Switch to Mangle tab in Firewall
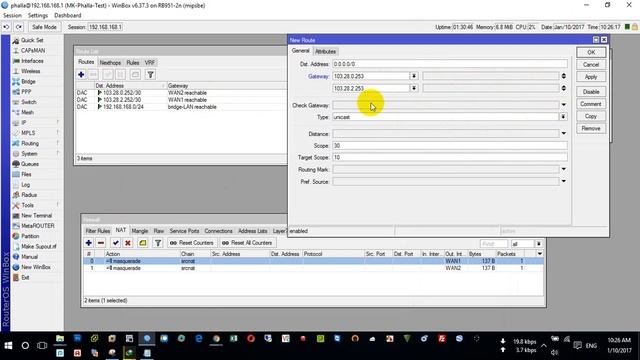The width and height of the screenshot is (640, 360). (140, 231)
